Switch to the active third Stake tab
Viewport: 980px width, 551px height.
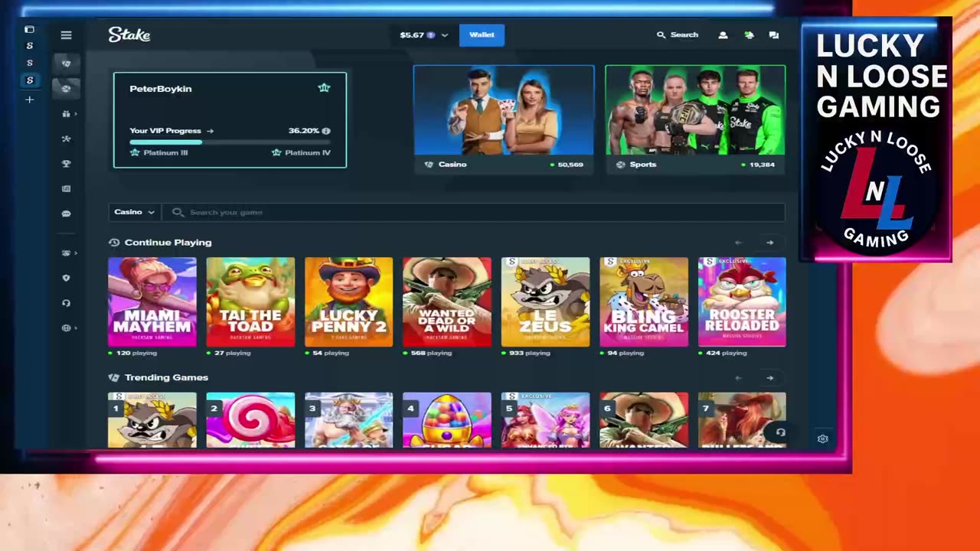coord(29,80)
